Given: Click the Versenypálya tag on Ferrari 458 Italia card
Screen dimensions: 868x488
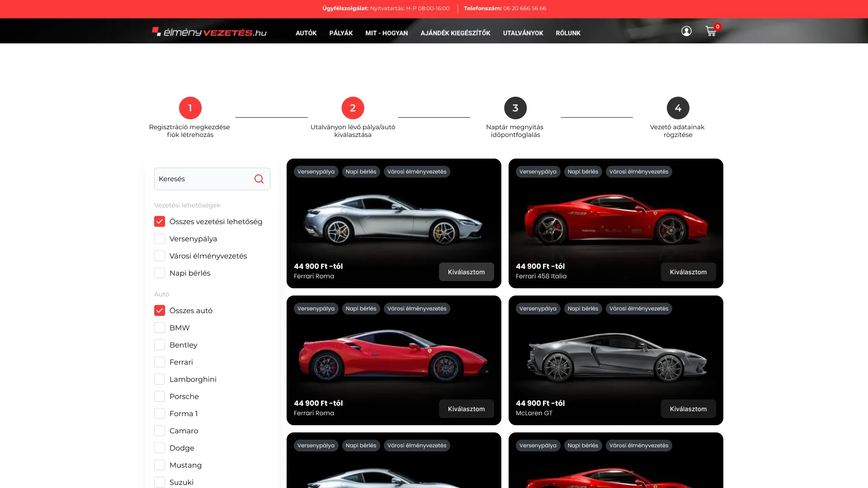Looking at the screenshot, I should pyautogui.click(x=538, y=172).
